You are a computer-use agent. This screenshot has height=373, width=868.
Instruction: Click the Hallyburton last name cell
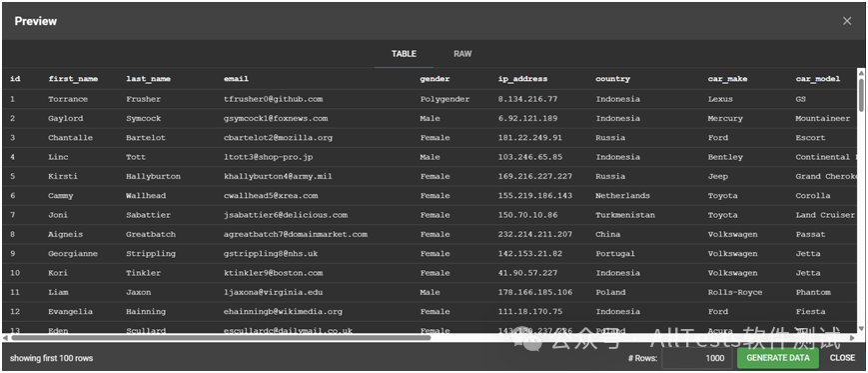154,177
